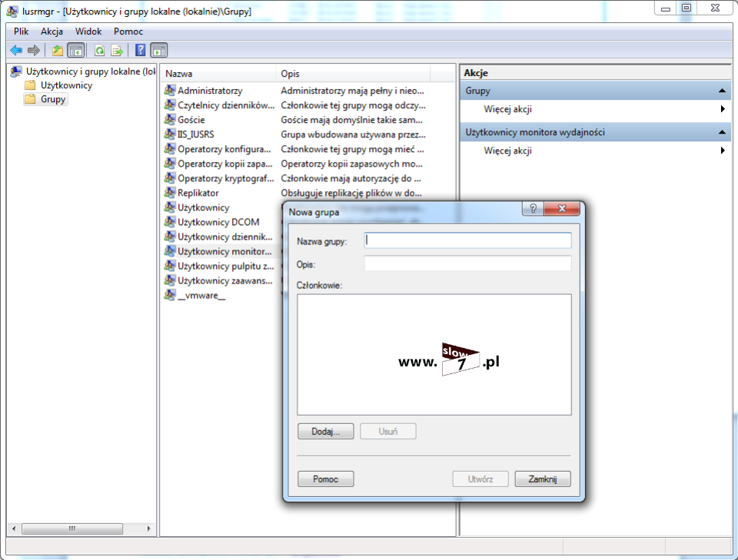This screenshot has height=560, width=738.
Task: Sort by the Opis column header
Action: [353, 74]
